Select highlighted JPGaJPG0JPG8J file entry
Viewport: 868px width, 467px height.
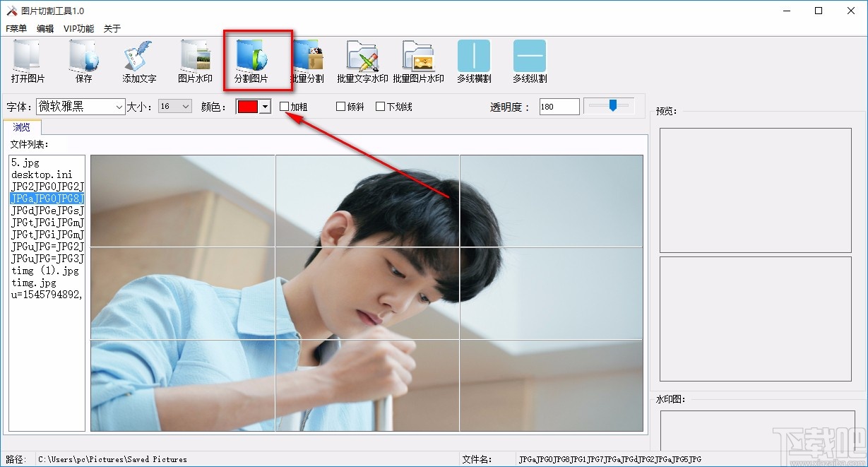(47, 199)
